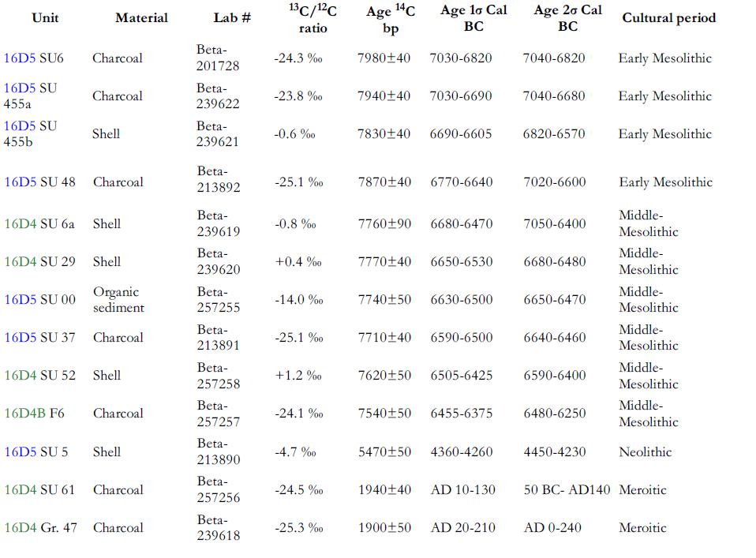Select the Material column header
Viewport: 756px width, 558px height.
pos(142,18)
